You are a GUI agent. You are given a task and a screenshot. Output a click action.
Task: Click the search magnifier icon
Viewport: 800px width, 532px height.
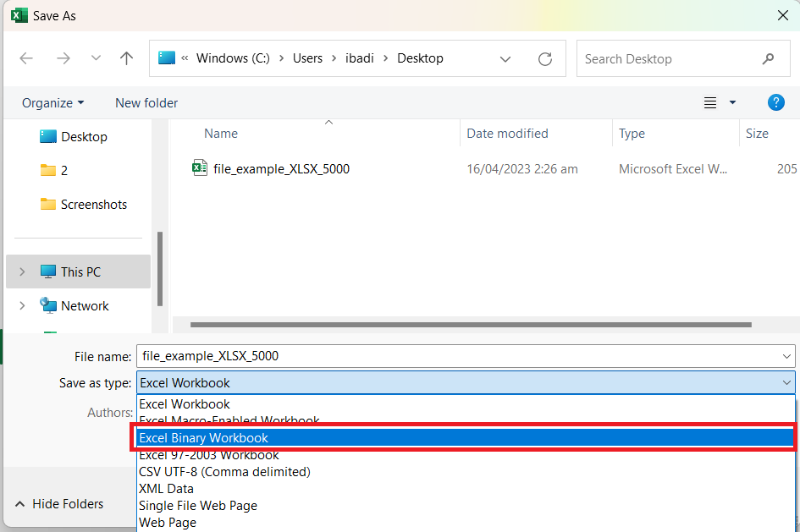768,59
